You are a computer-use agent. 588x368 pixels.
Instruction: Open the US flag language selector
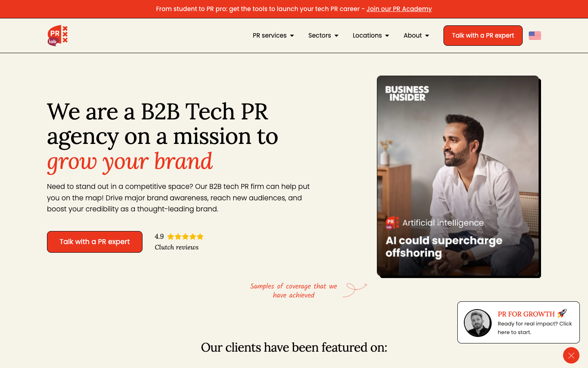click(535, 36)
